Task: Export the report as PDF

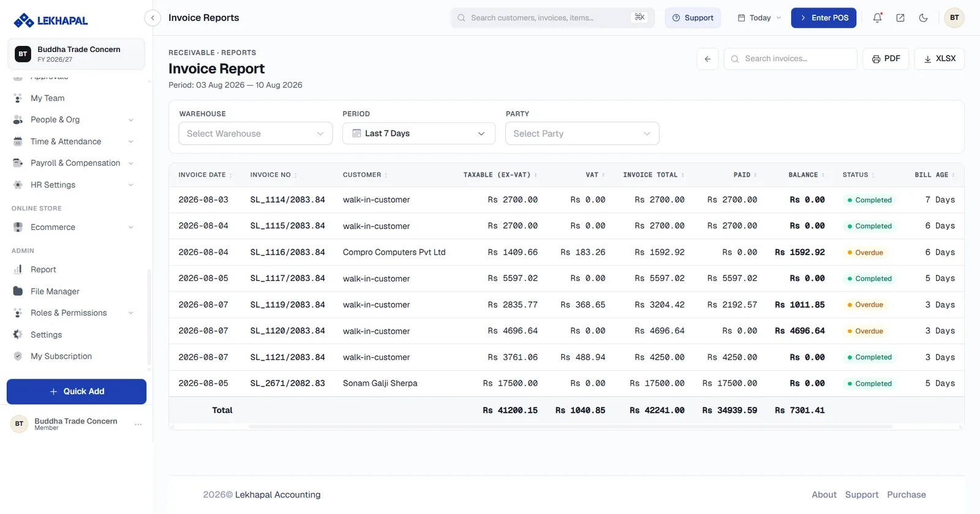Action: coord(886,59)
